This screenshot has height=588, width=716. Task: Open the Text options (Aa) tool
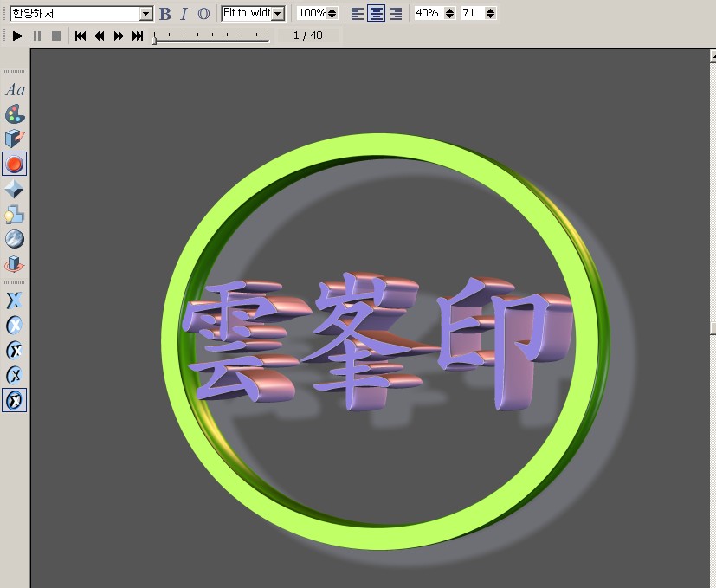tap(15, 89)
